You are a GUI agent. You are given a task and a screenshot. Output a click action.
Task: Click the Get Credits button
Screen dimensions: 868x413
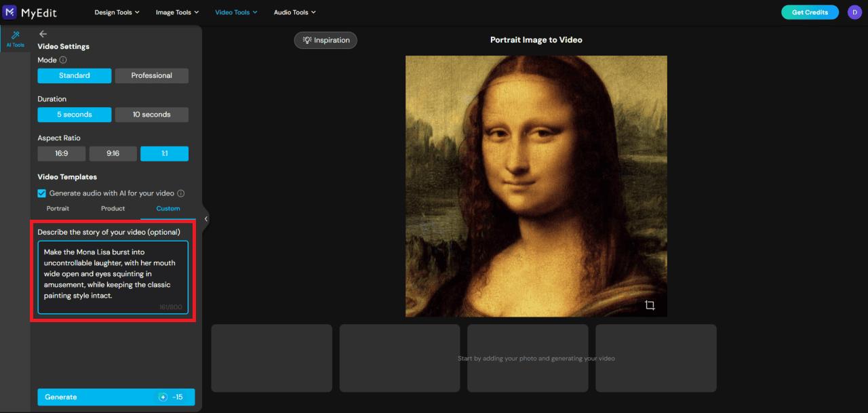coord(810,12)
